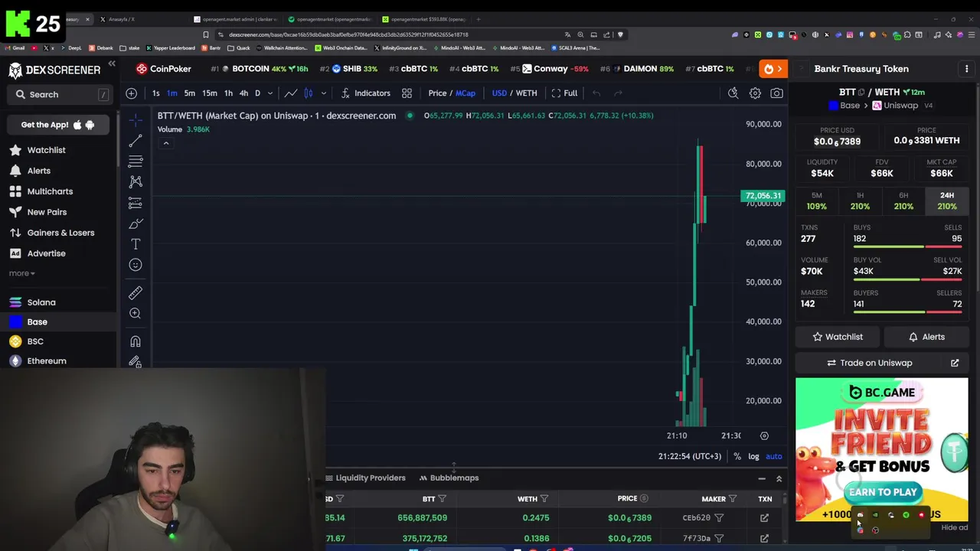Filter transactions by BTT amount
Viewport: 980px width, 551px height.
[x=442, y=499]
